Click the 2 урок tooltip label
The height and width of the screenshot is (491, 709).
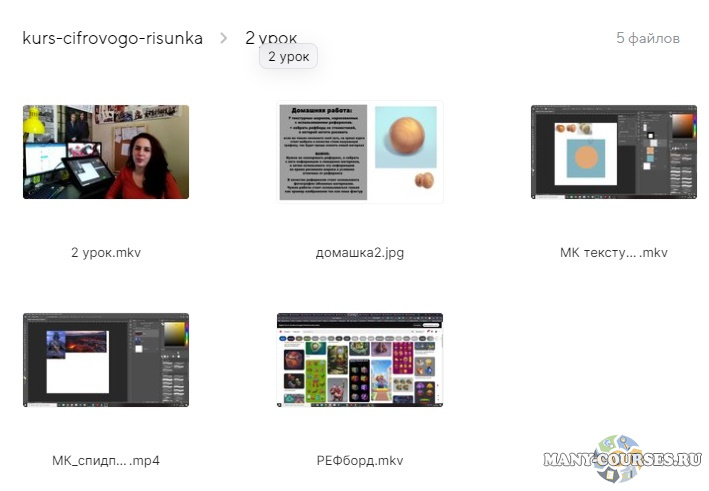click(288, 57)
